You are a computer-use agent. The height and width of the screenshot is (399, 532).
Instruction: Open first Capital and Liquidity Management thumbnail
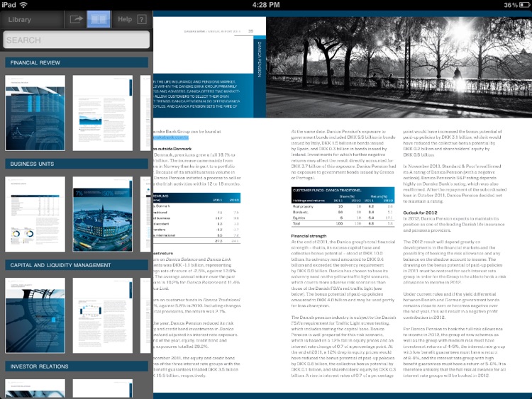click(x=35, y=315)
